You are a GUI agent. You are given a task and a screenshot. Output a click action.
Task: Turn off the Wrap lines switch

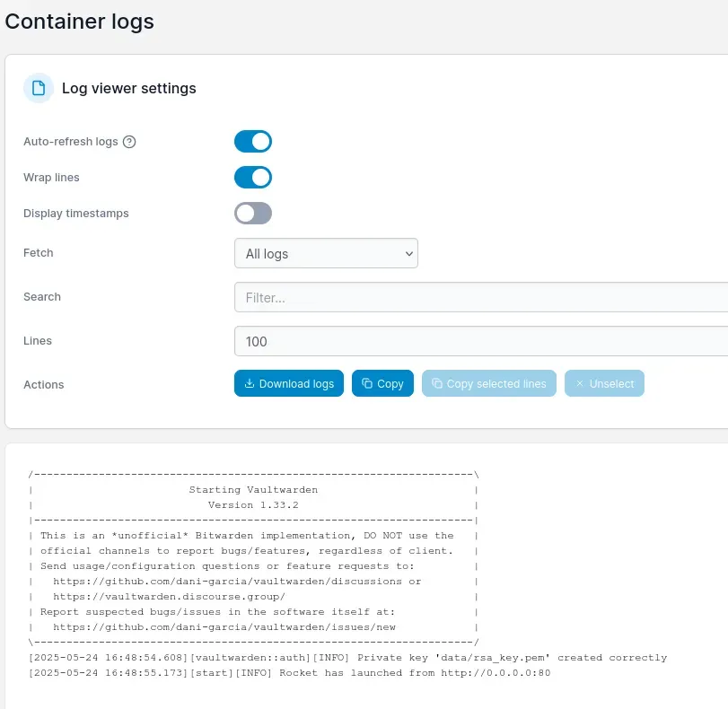pos(253,178)
